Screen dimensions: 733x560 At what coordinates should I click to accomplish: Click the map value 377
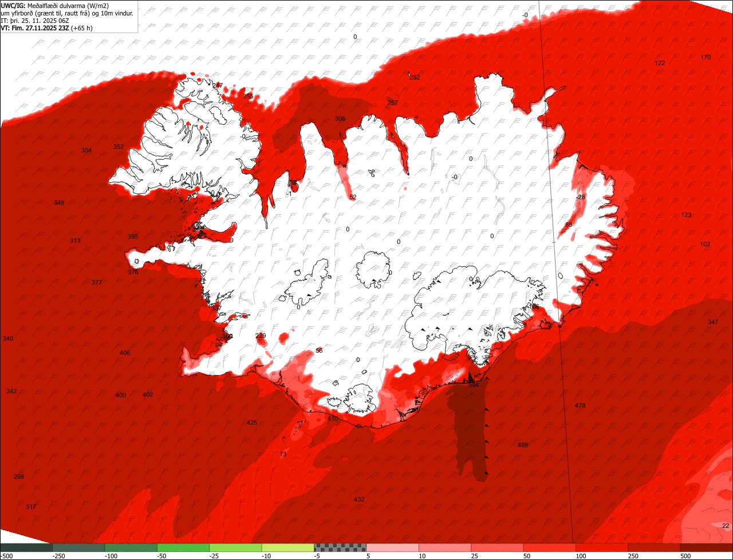[97, 282]
